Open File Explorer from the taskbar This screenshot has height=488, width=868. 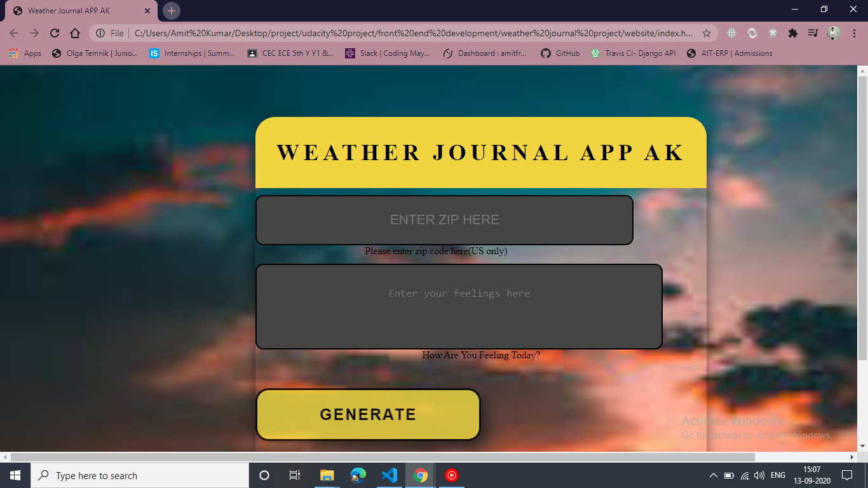(327, 475)
